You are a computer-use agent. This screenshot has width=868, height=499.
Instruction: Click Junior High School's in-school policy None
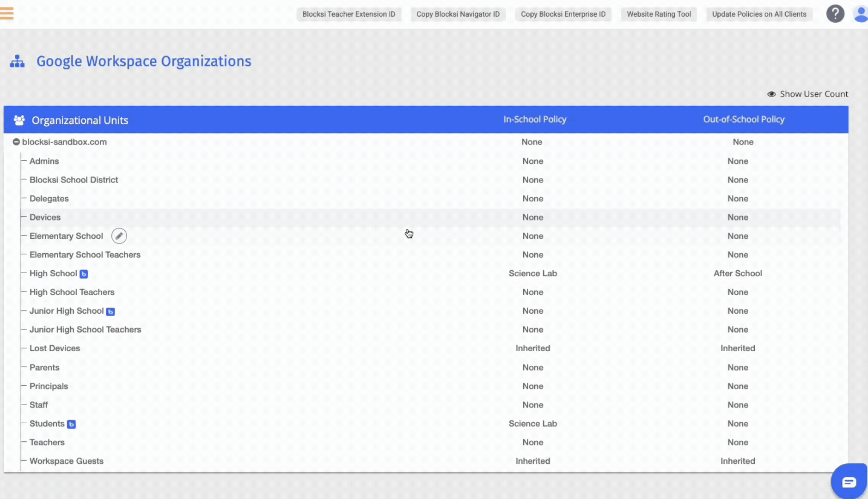533,311
